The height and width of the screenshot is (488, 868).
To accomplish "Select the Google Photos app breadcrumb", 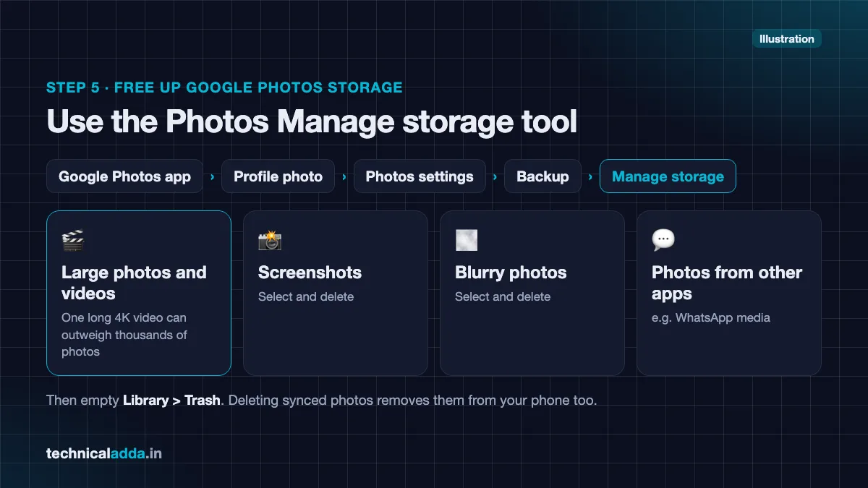I will point(124,176).
